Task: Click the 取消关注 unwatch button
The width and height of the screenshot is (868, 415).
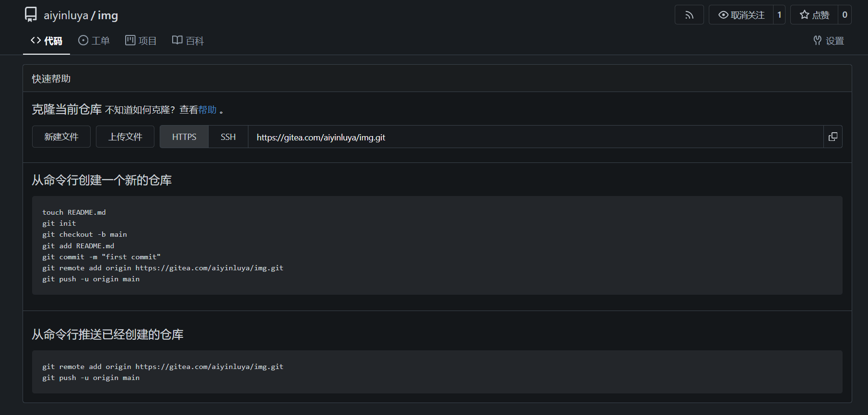Action: click(741, 15)
